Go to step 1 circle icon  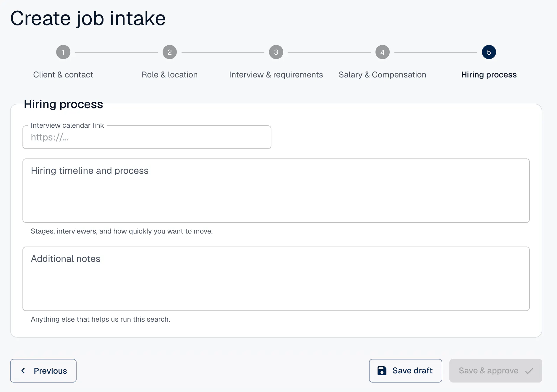(63, 52)
